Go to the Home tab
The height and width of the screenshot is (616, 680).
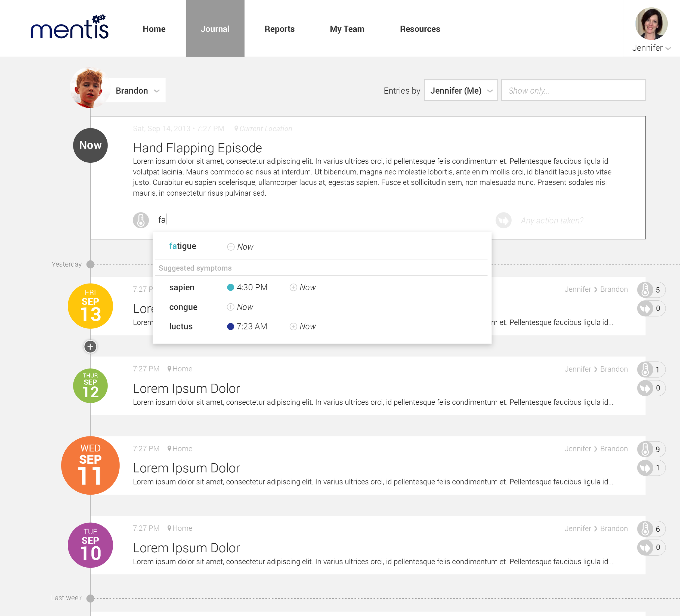tap(154, 29)
